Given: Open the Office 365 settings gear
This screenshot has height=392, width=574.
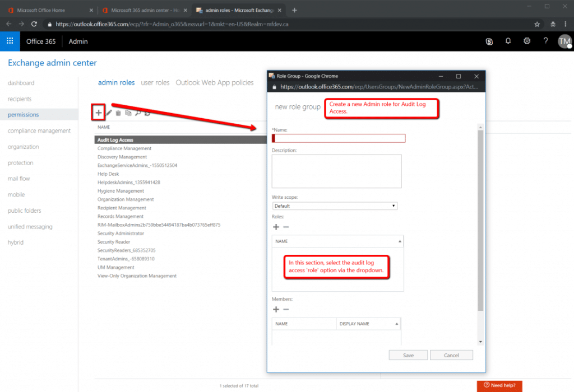Looking at the screenshot, I should pyautogui.click(x=527, y=41).
